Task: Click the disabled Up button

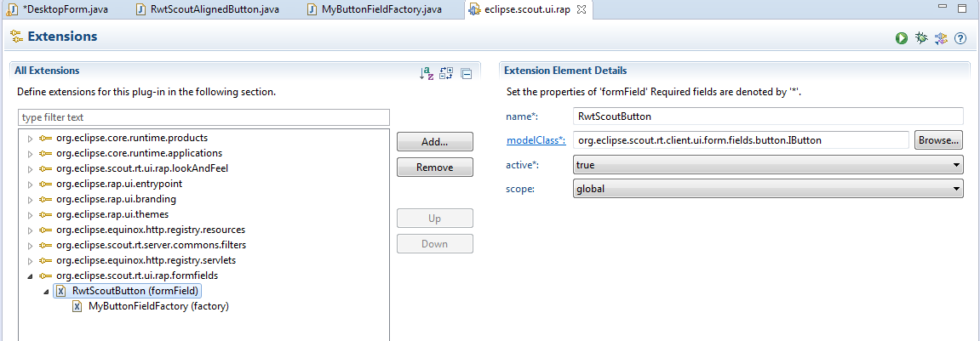Action: [x=434, y=219]
